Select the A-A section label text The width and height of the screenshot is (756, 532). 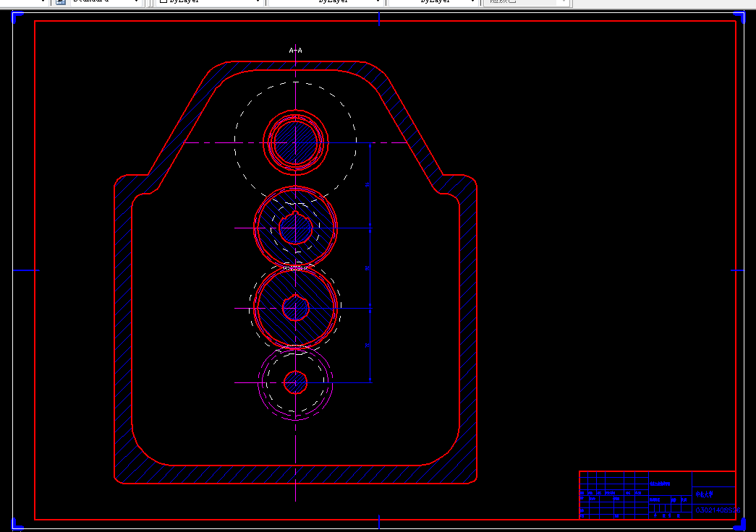coord(296,50)
